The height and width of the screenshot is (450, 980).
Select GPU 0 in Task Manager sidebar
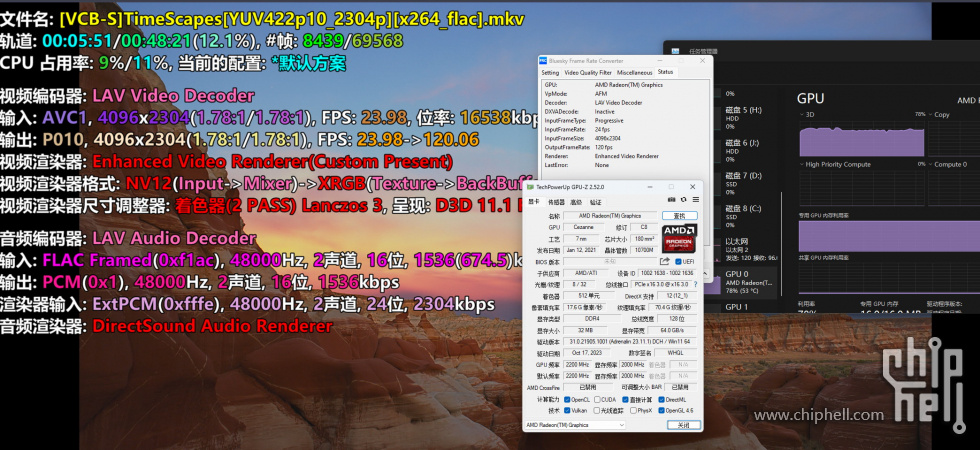(748, 282)
